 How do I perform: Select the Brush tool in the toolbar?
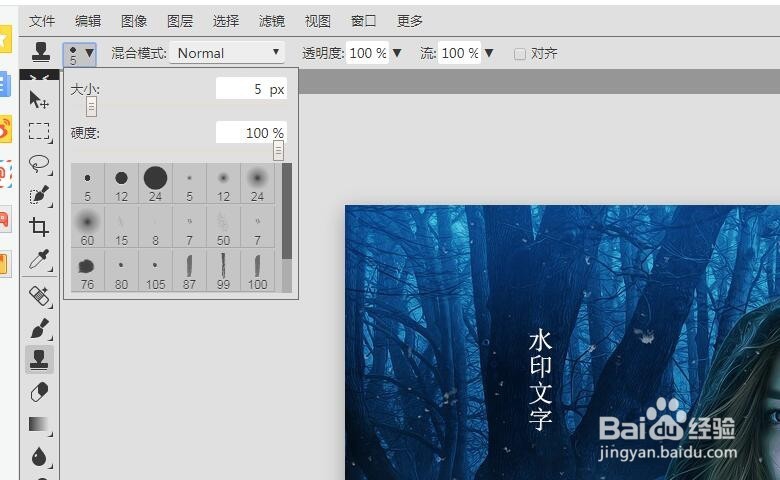click(x=39, y=329)
